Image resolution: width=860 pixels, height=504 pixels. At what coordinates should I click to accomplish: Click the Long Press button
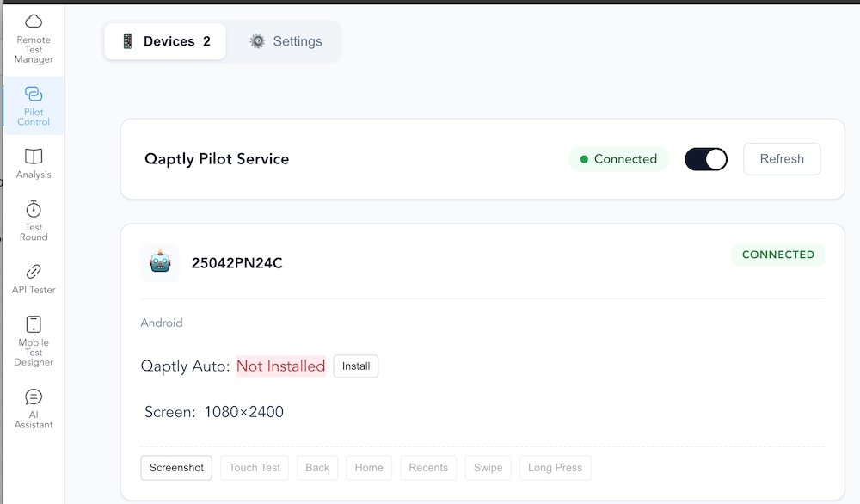(x=555, y=468)
